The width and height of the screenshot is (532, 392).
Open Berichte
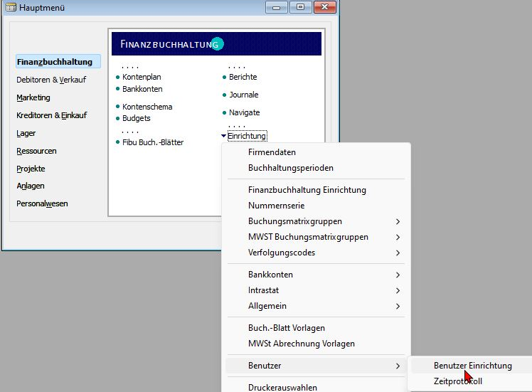(243, 77)
